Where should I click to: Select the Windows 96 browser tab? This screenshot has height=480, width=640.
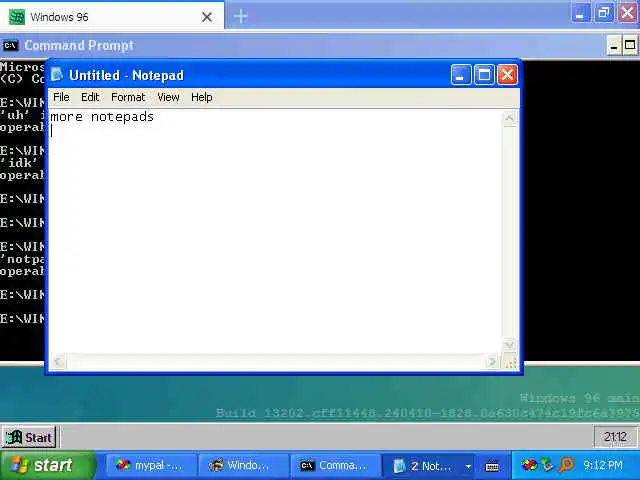pyautogui.click(x=112, y=16)
